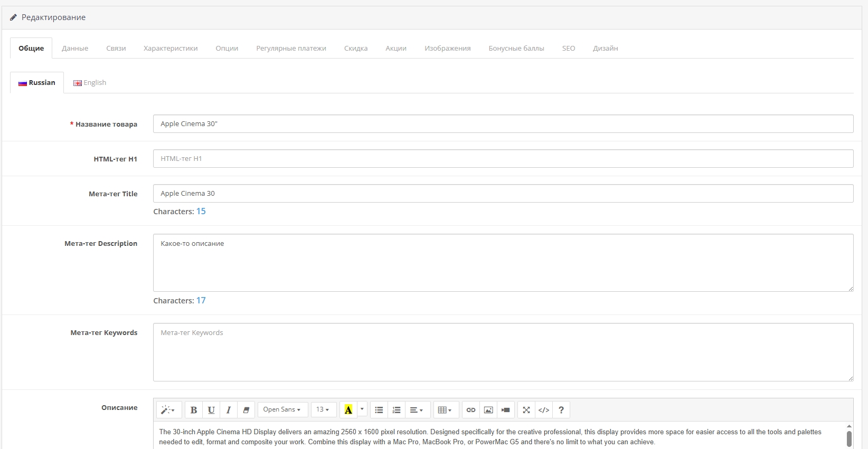Toggle bold formatting in editor
The width and height of the screenshot is (868, 449).
coord(194,410)
